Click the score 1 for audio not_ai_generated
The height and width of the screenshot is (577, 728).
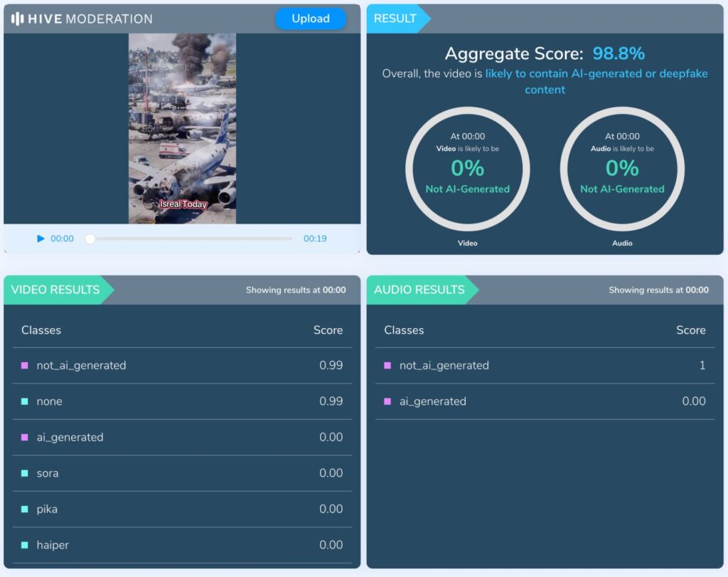pos(702,365)
